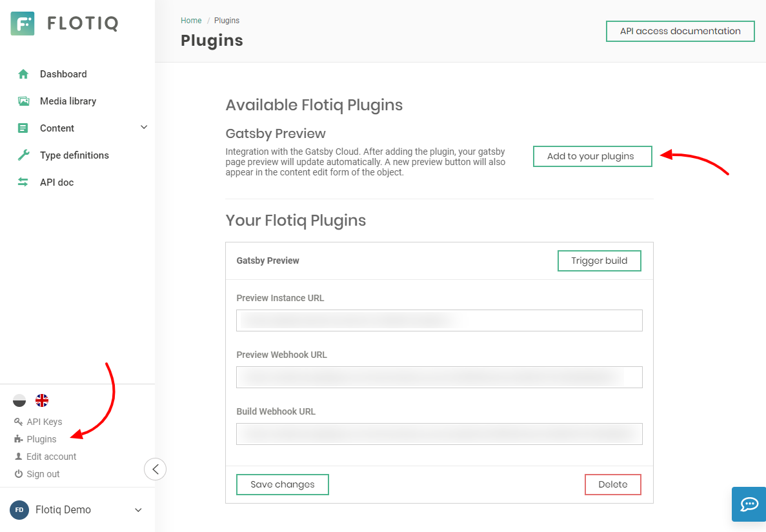
Task: Open the live chat bubble icon
Action: tap(749, 504)
